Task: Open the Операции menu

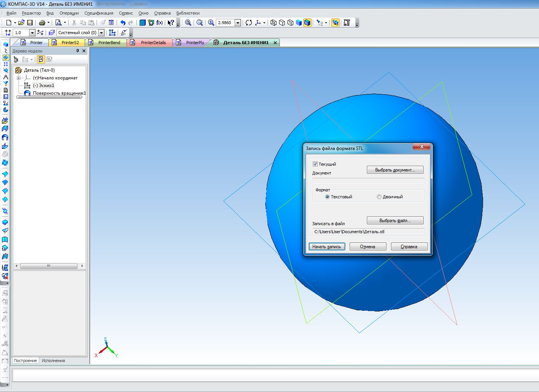Action: 69,13
